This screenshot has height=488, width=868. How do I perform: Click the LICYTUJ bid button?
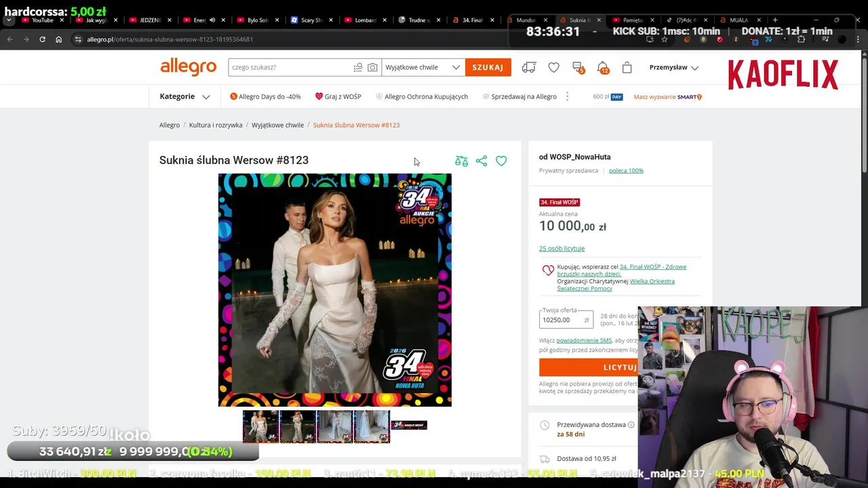[620, 367]
